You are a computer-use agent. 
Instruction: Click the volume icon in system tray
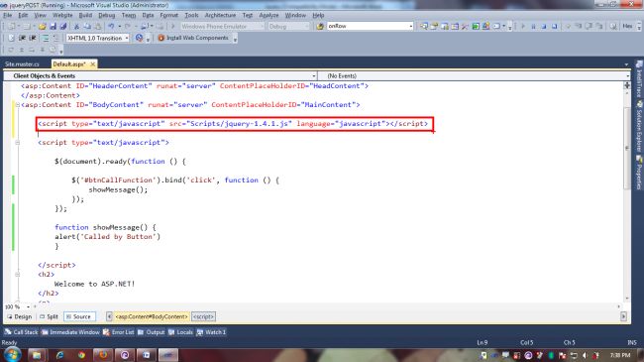(x=585, y=355)
